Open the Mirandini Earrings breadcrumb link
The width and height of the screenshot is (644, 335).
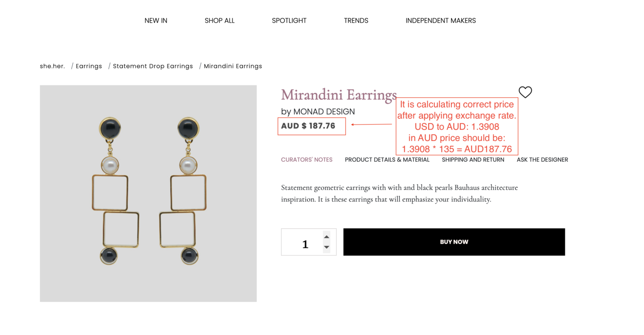[x=233, y=66]
